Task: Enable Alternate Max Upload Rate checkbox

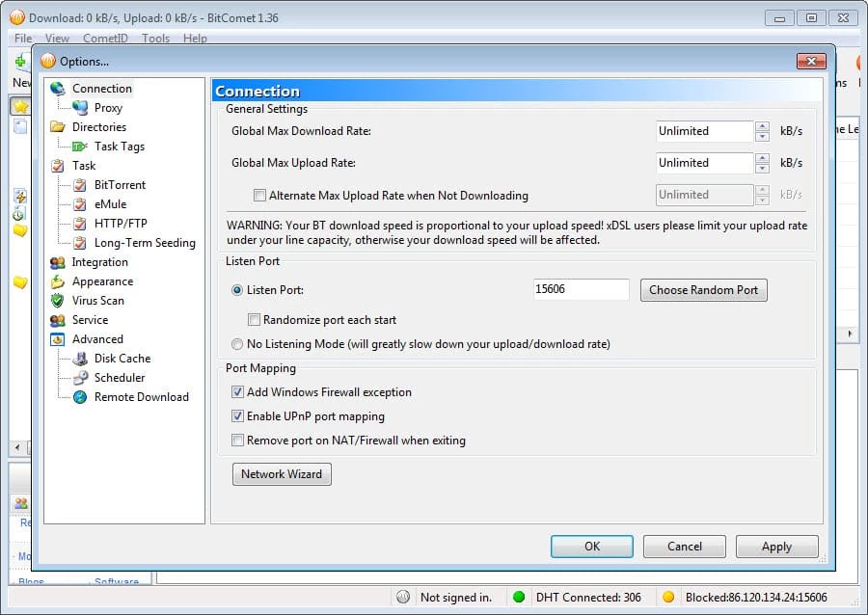Action: click(x=259, y=196)
